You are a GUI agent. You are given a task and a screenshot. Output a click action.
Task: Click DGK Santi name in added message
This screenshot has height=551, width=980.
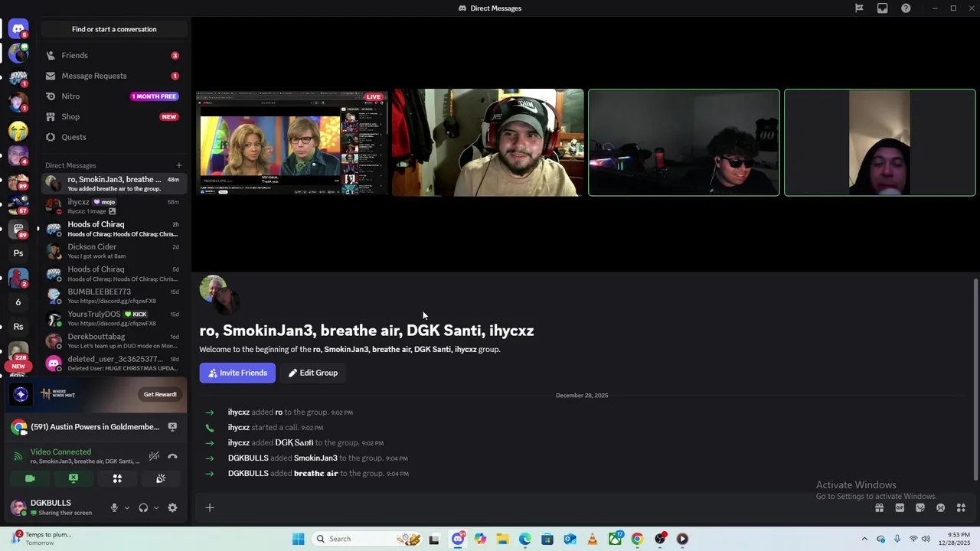(294, 442)
